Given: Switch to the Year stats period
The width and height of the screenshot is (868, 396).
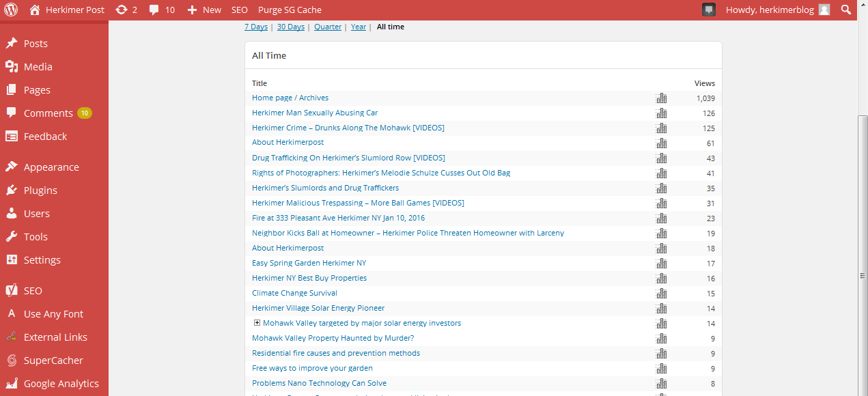Looking at the screenshot, I should (x=359, y=27).
